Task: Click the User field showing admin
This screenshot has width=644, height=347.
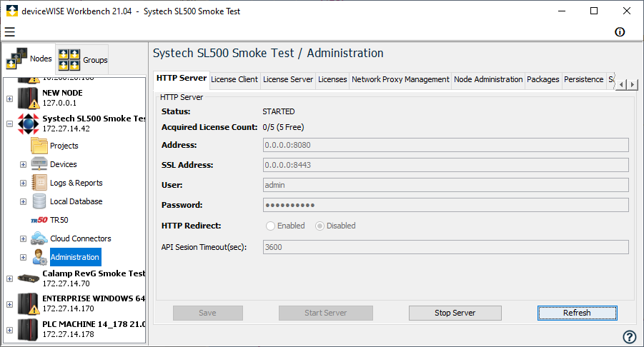Action: (445, 185)
